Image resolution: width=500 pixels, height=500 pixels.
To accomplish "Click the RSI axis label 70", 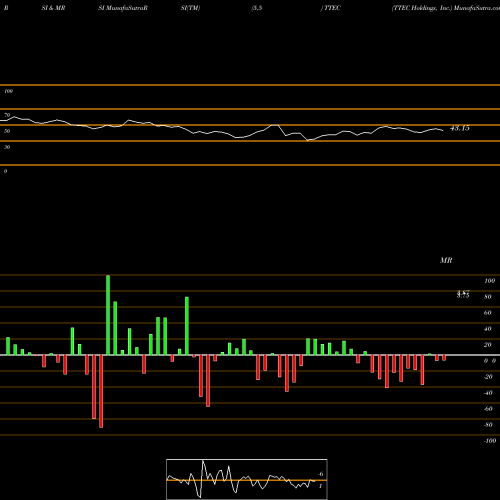I will [7, 115].
